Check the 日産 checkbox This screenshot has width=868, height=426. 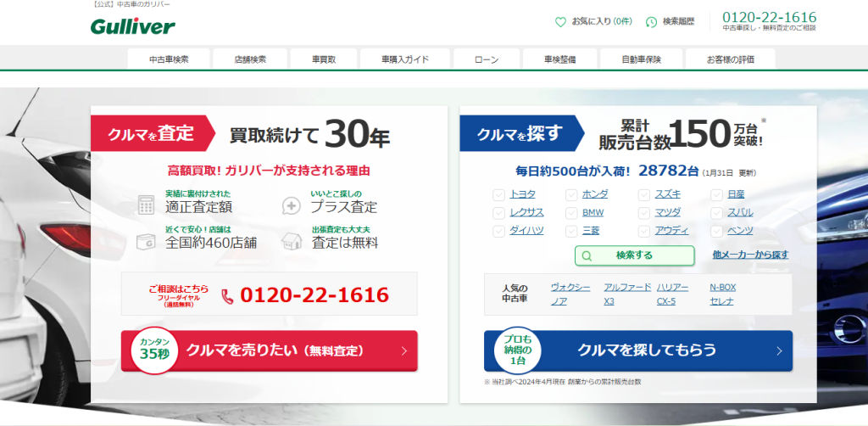717,194
